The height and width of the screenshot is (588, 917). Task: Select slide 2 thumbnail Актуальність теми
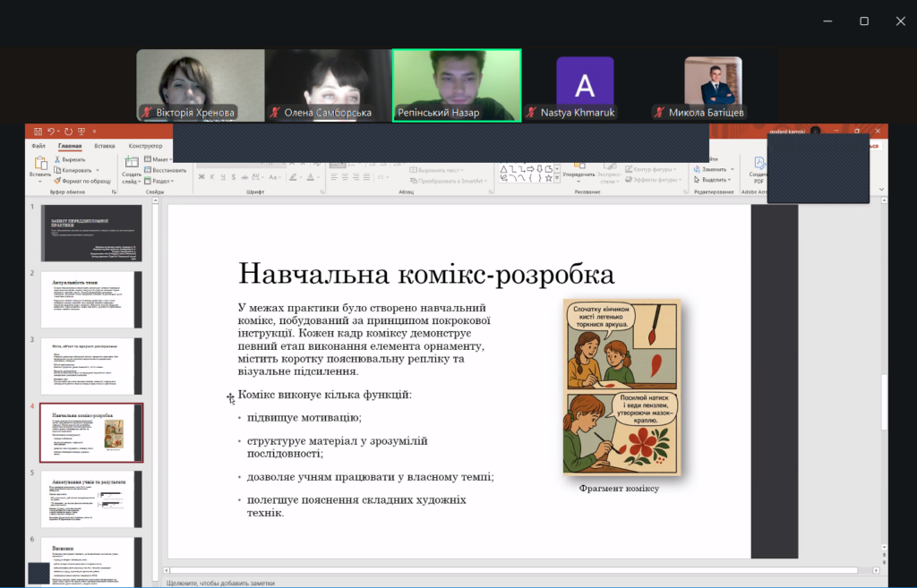[x=91, y=300]
